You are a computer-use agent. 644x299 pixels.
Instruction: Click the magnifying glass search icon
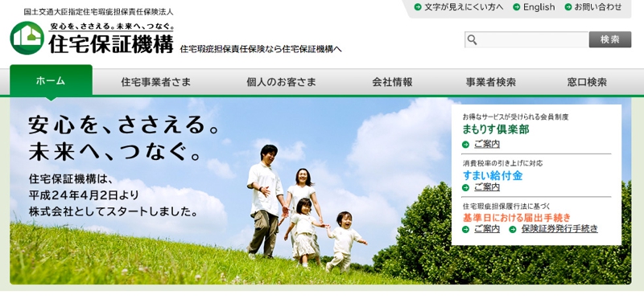[473, 39]
